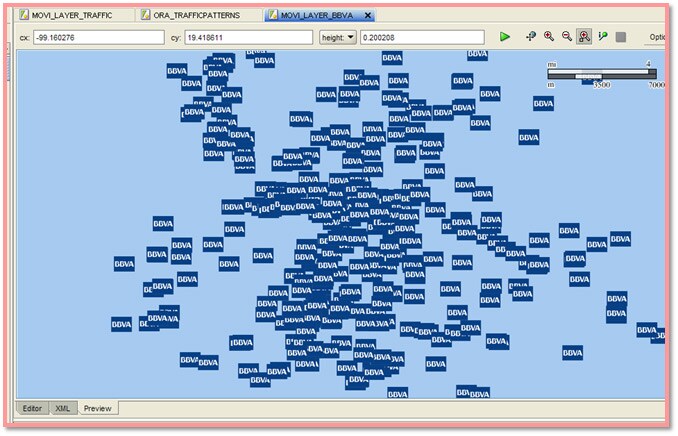Toggle the marquee zoom tool
Image resolution: width=678 pixels, height=436 pixels.
(584, 37)
